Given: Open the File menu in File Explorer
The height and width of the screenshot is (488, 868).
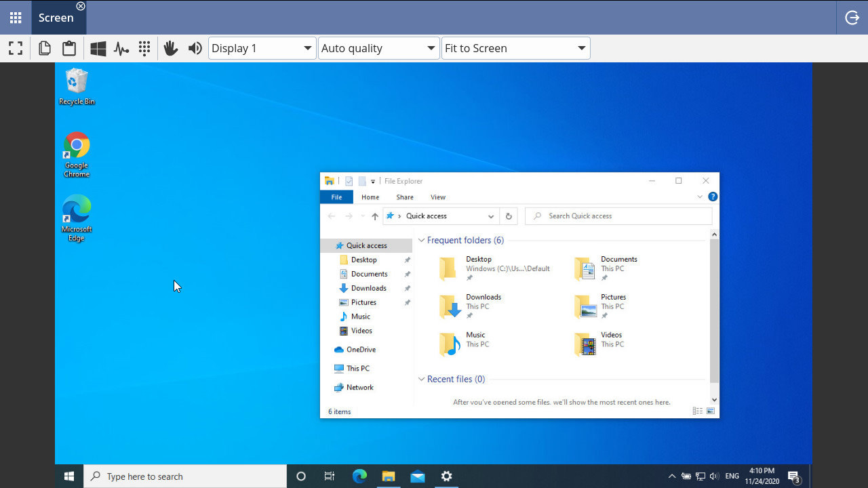Looking at the screenshot, I should (x=336, y=197).
